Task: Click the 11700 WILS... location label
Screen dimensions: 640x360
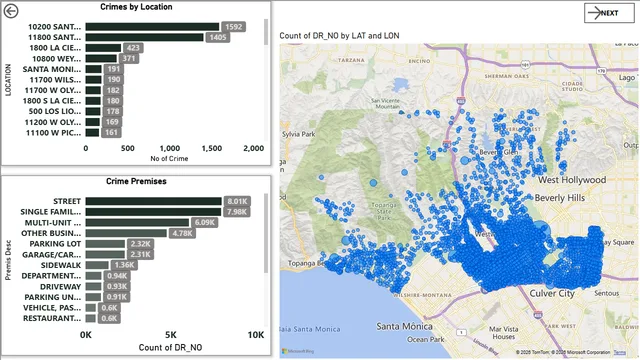Action: (x=55, y=80)
